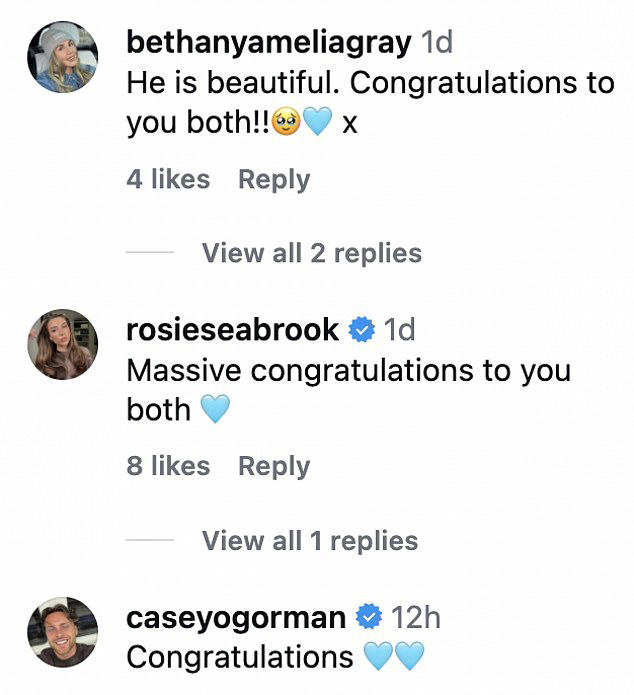Click rosieseabrook's verified badge
This screenshot has width=634, height=695.
[362, 329]
